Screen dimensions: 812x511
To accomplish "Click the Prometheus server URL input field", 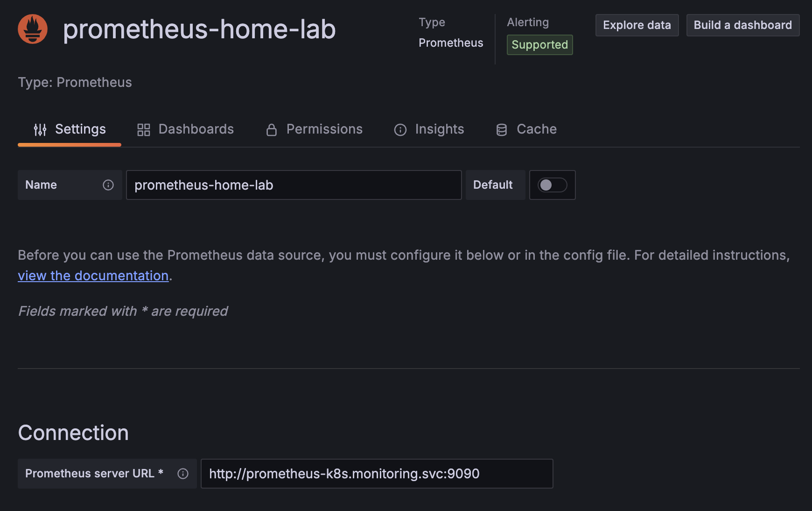I will click(377, 474).
